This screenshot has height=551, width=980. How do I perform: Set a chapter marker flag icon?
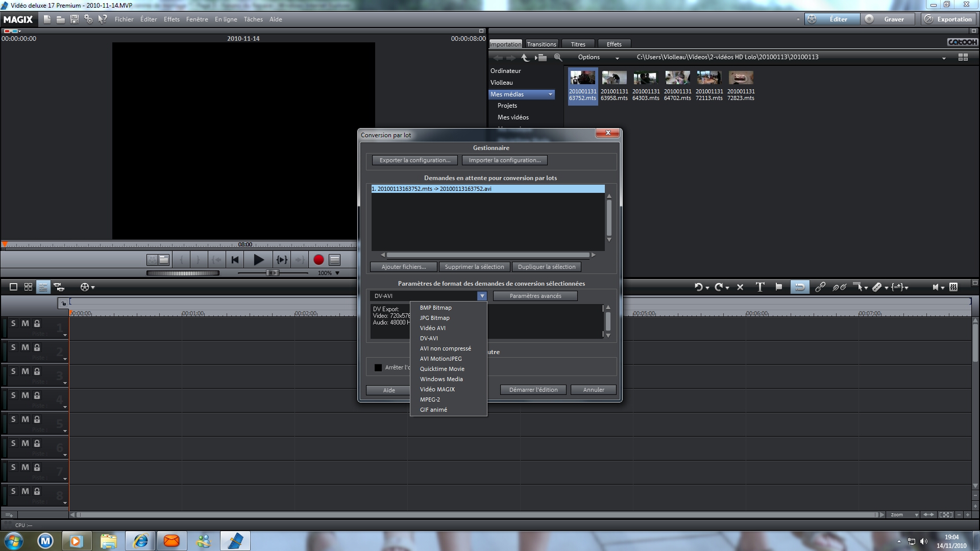click(x=778, y=287)
